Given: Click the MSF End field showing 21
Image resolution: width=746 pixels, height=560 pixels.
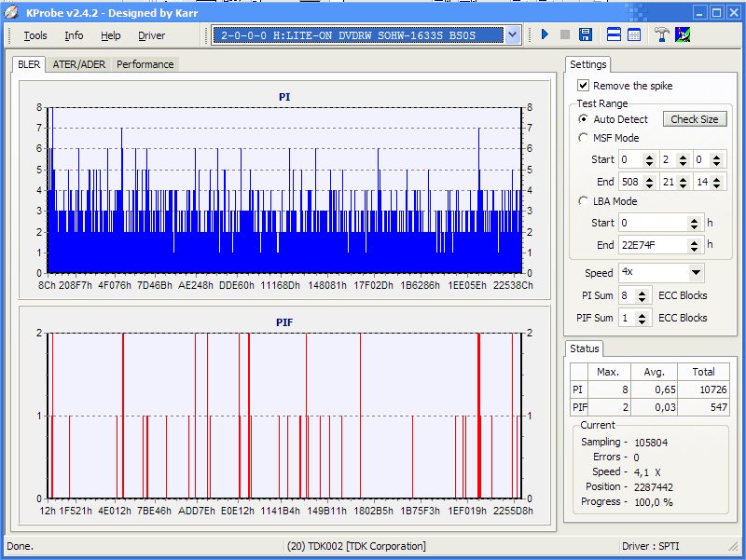Looking at the screenshot, I should pyautogui.click(x=670, y=182).
